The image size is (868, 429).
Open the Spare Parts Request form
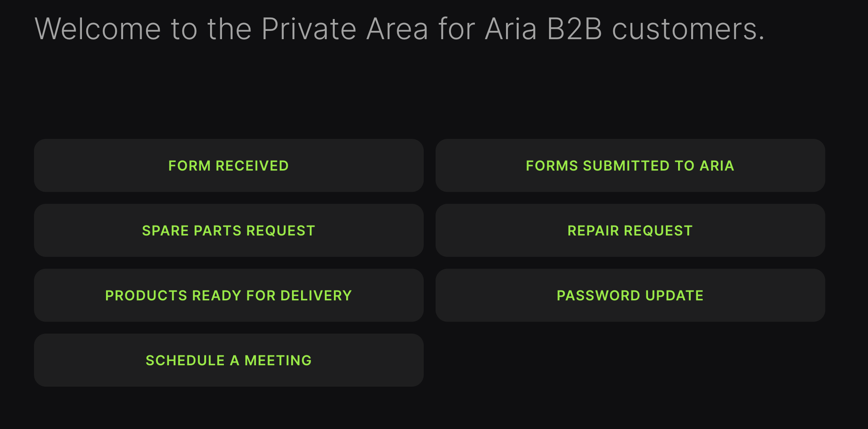229,230
